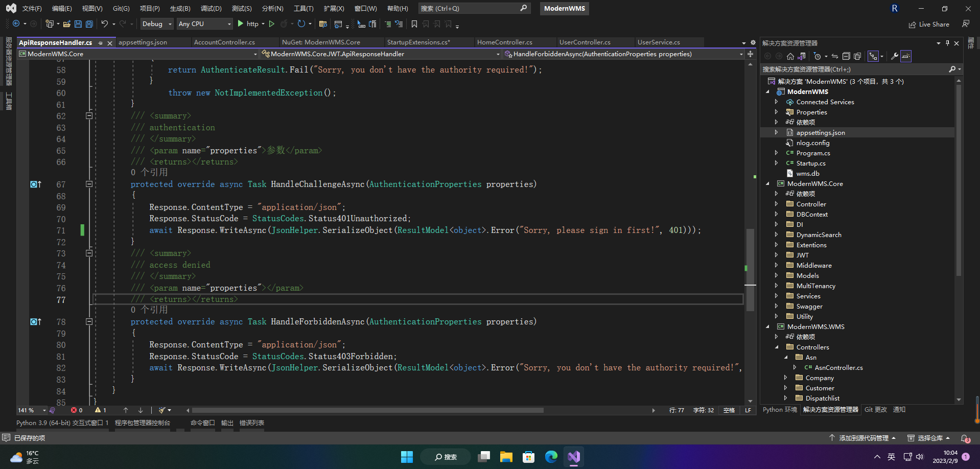Switch between solutions and folder views
Screen dimensions: 980x469
[802, 56]
